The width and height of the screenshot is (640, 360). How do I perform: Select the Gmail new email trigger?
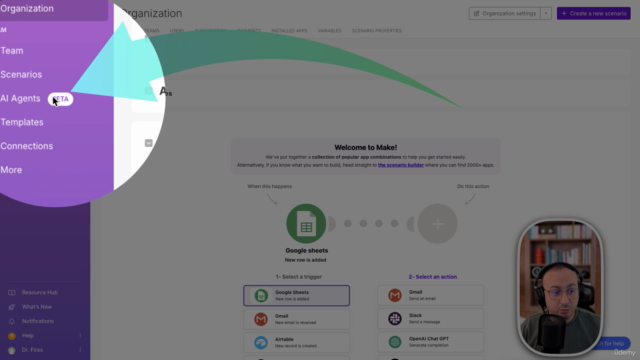297,319
